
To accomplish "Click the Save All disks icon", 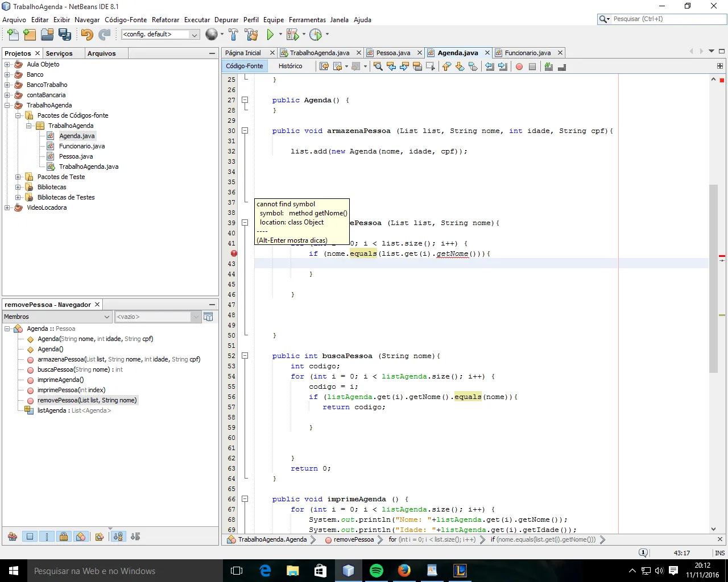I will (65, 35).
